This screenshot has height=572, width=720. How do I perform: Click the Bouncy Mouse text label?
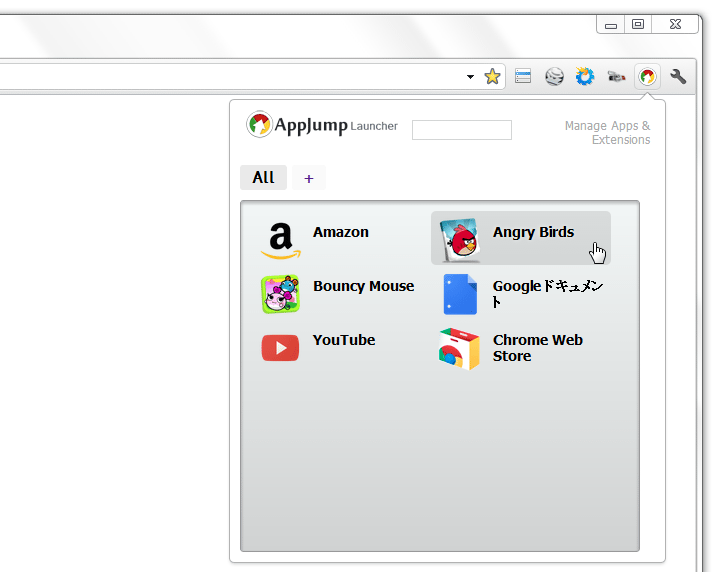point(364,286)
